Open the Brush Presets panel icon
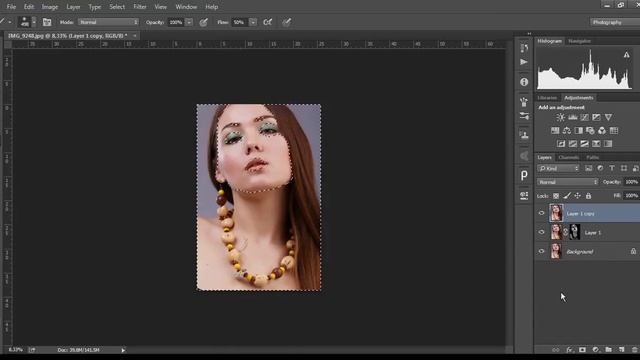 click(x=524, y=102)
